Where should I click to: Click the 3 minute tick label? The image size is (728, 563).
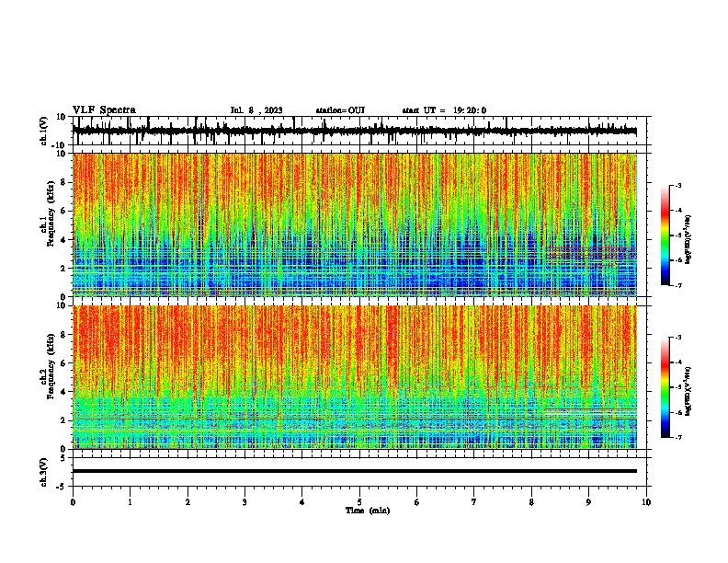(x=245, y=502)
